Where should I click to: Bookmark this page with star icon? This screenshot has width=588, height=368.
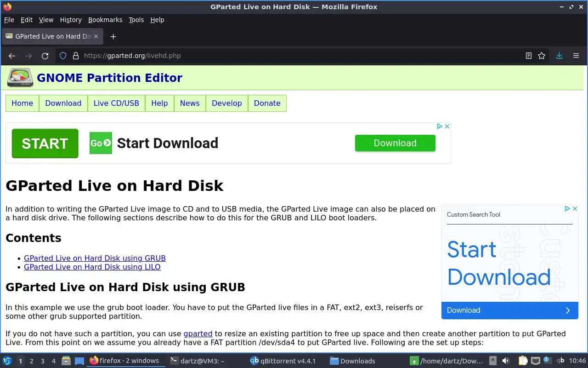[x=542, y=56]
